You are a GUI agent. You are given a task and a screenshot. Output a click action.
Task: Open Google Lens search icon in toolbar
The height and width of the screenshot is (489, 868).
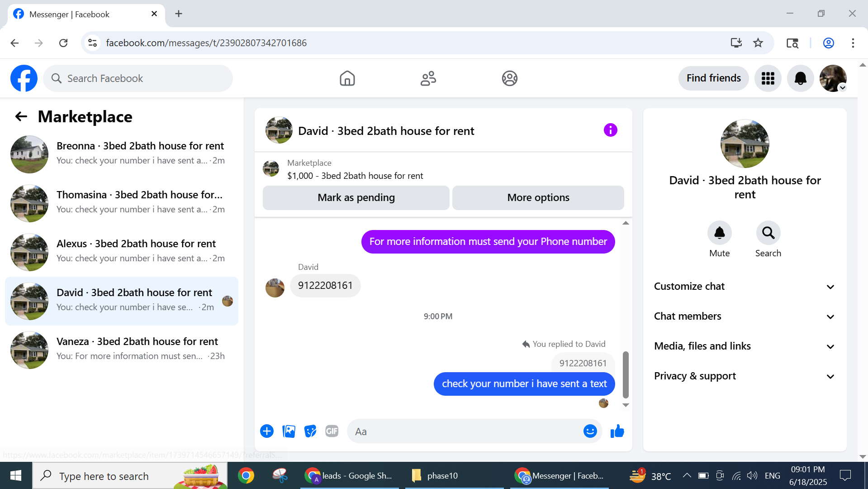tap(792, 43)
